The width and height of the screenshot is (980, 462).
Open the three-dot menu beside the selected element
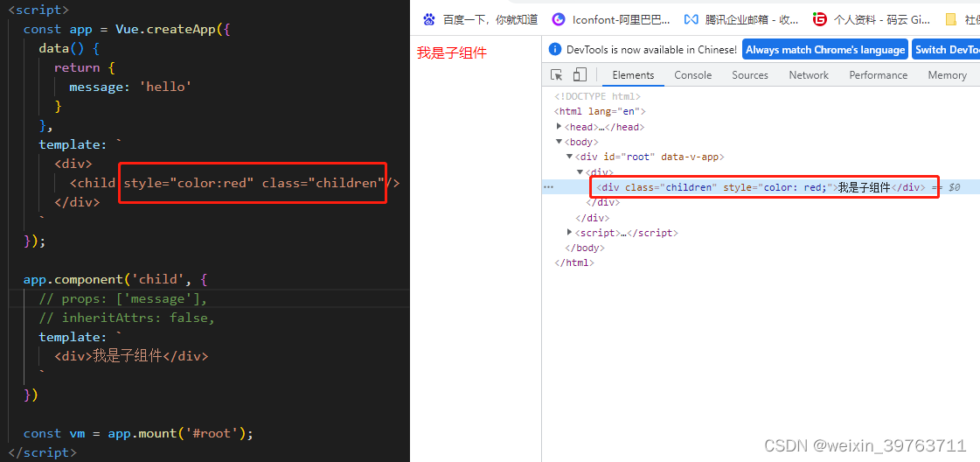[549, 187]
